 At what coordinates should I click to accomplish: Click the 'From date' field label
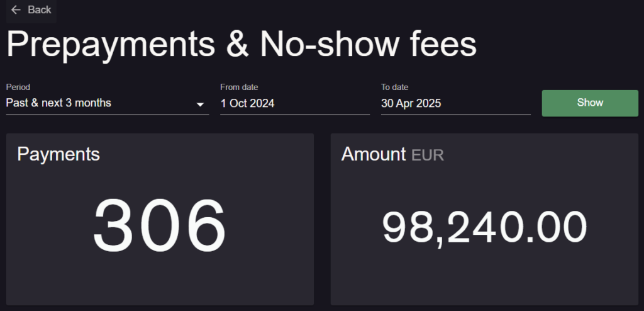[x=239, y=87]
